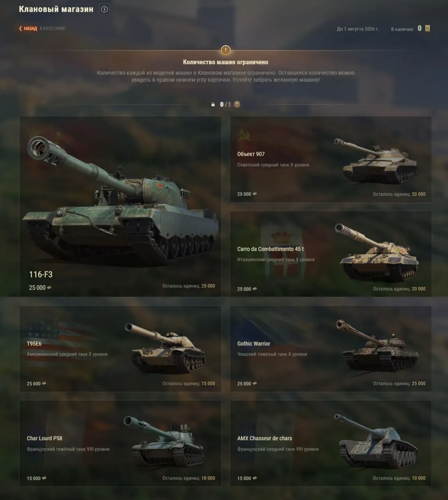Click the back chevron arrow
Image resolution: width=448 pixels, height=500 pixels.
pos(20,29)
